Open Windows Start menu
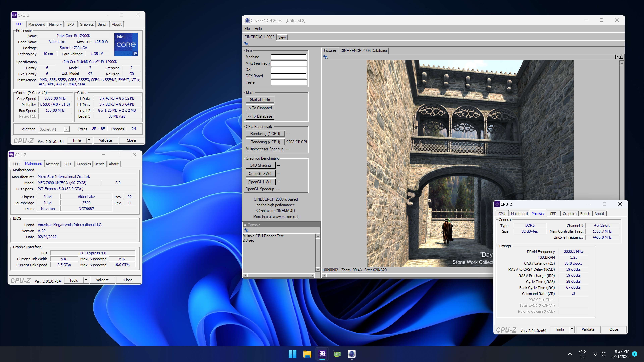This screenshot has height=362, width=644. (292, 354)
